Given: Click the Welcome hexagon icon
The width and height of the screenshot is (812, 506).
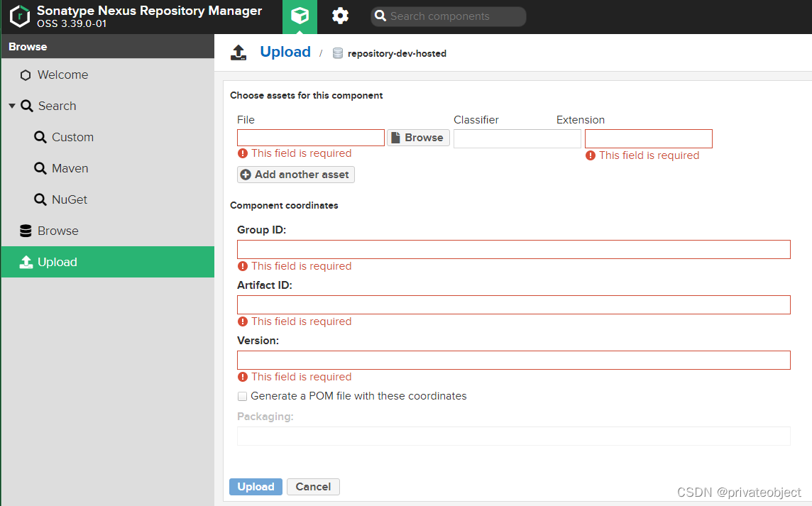Looking at the screenshot, I should (26, 75).
